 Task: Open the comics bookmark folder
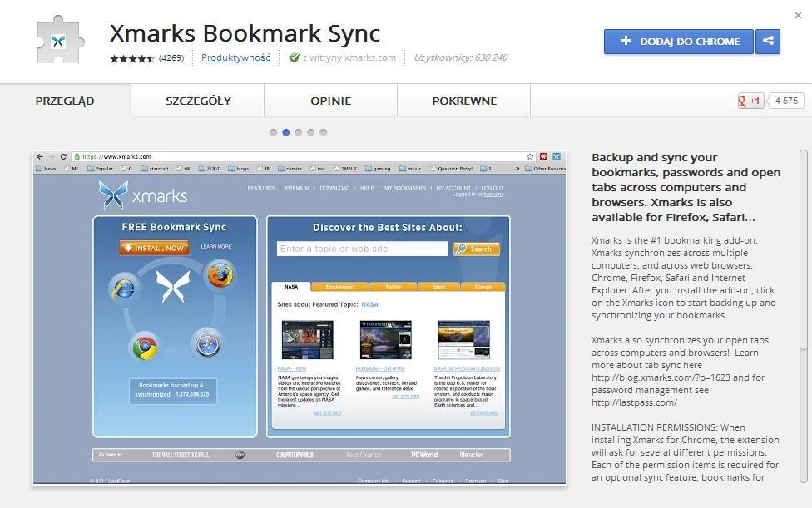tap(290, 169)
